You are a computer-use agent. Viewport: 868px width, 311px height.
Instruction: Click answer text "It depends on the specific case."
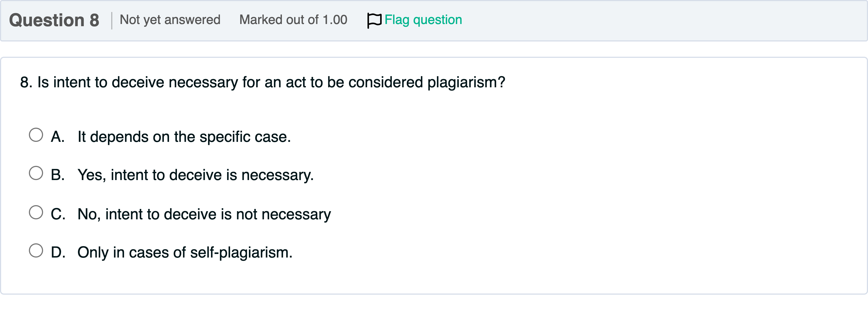184,137
